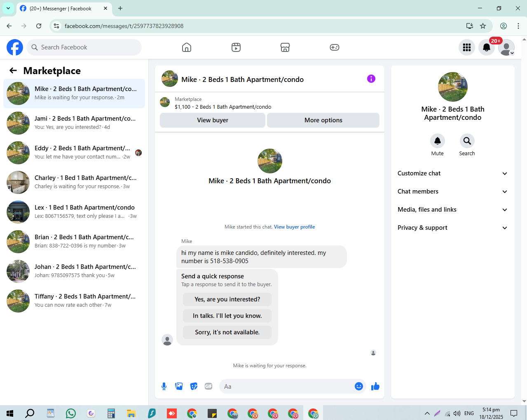Choose a sticker from the sticker icon
The width and height of the screenshot is (527, 420).
click(x=194, y=386)
